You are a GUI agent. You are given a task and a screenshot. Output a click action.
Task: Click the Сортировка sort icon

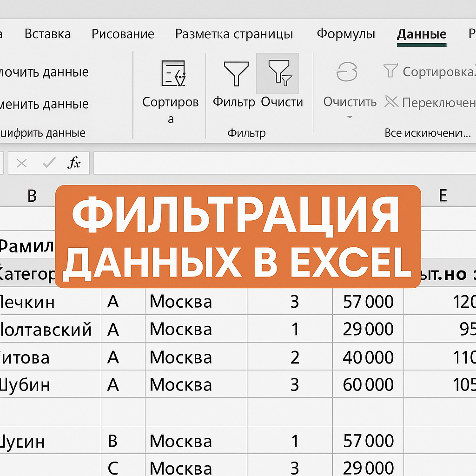(x=173, y=73)
